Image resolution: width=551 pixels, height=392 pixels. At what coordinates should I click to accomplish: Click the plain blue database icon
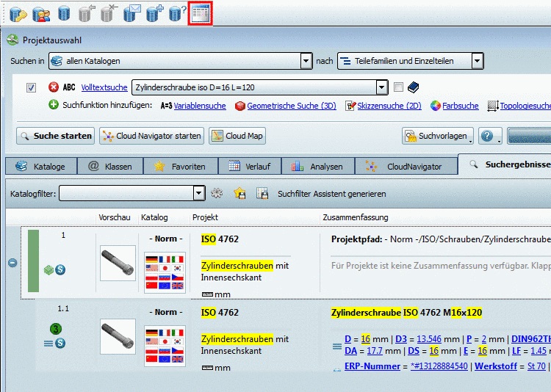(64, 14)
